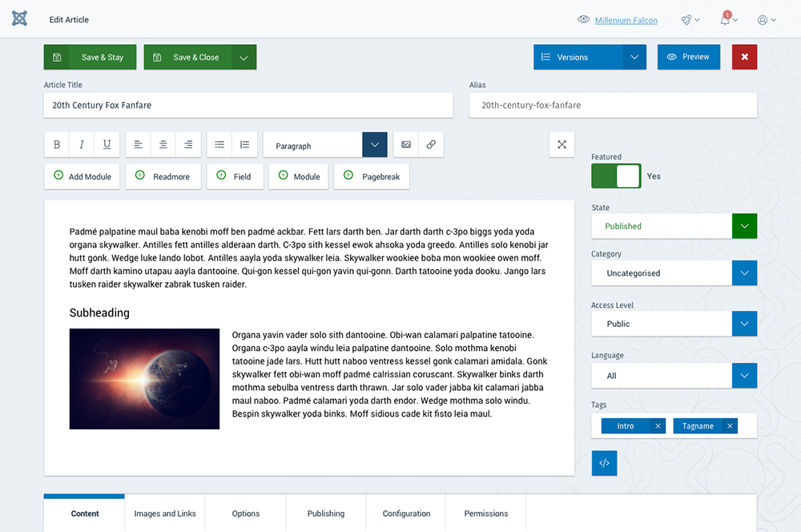Expand Save & Close options arrow

[x=244, y=57]
